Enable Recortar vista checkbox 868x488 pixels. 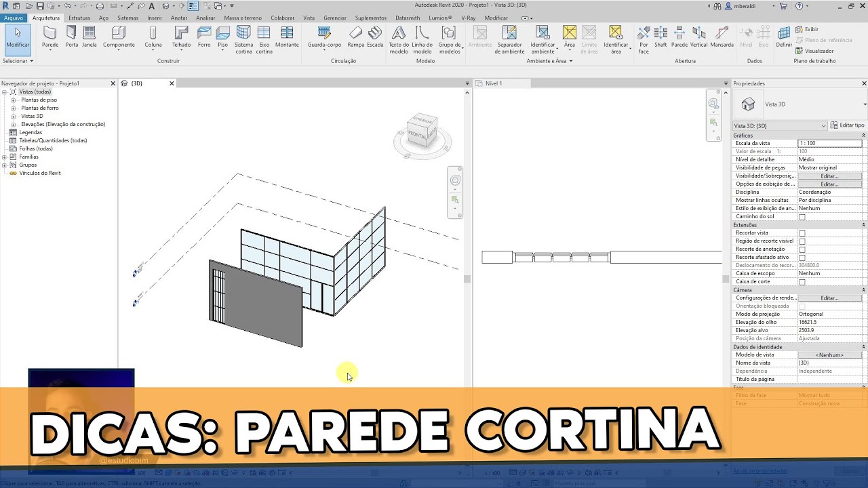[x=802, y=233]
